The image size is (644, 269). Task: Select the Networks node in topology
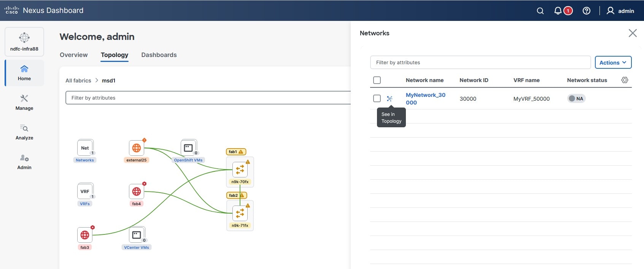(x=85, y=148)
